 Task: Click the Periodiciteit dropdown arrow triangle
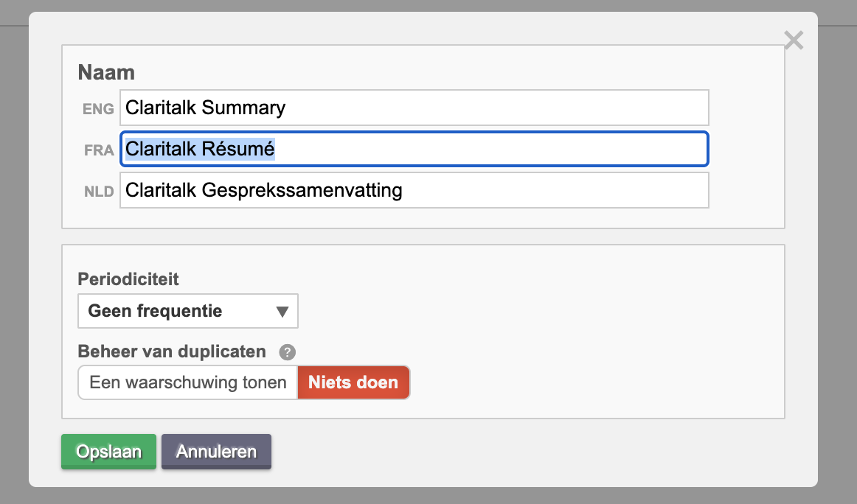coord(282,312)
